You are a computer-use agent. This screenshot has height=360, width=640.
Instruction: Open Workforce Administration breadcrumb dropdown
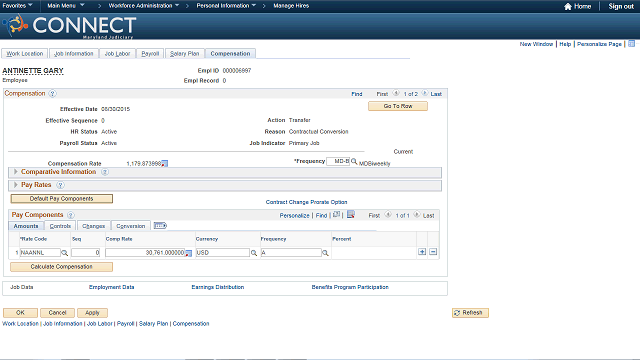144,6
